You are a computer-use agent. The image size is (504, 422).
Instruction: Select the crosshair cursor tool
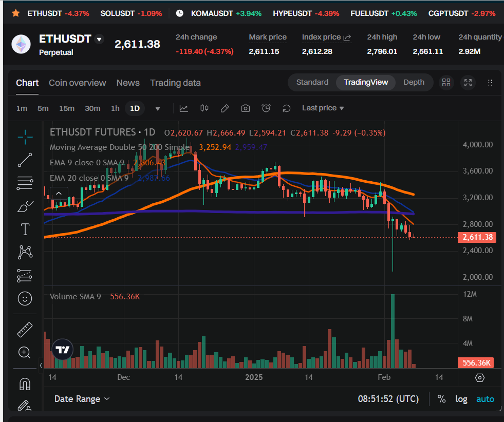point(25,137)
